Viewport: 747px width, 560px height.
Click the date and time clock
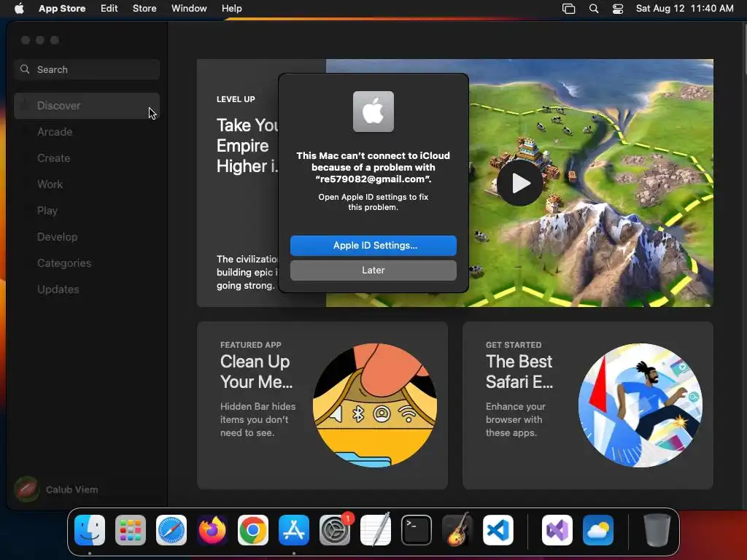684,8
